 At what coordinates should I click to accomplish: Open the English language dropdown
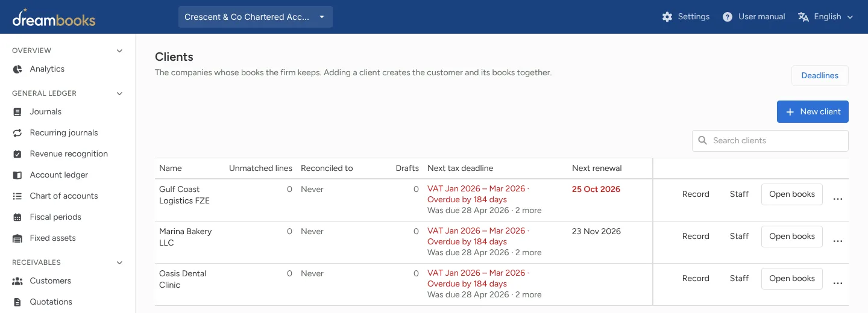(826, 17)
